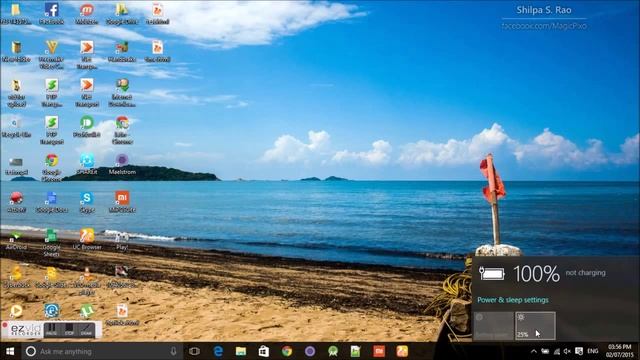Open the Google Slides desktop shortcut
The height and width of the screenshot is (360, 640).
51,278
